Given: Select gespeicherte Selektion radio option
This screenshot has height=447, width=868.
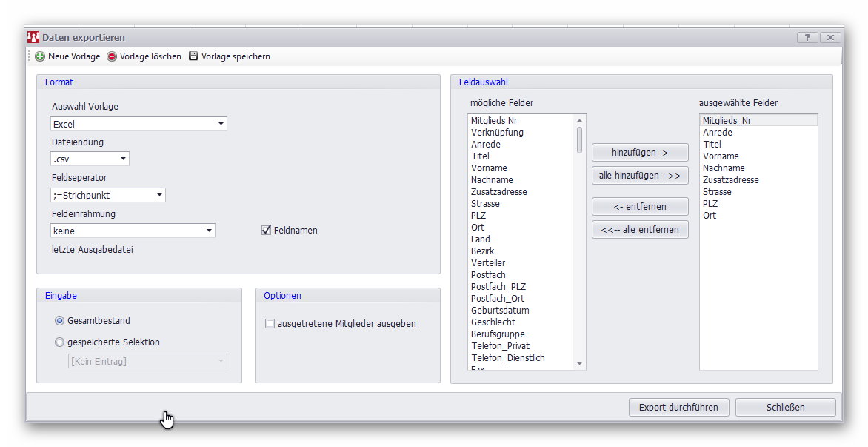Looking at the screenshot, I should (x=59, y=342).
